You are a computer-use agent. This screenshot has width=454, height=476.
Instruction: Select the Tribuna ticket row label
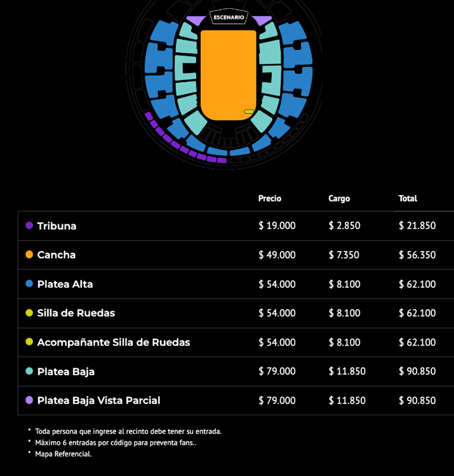57,226
